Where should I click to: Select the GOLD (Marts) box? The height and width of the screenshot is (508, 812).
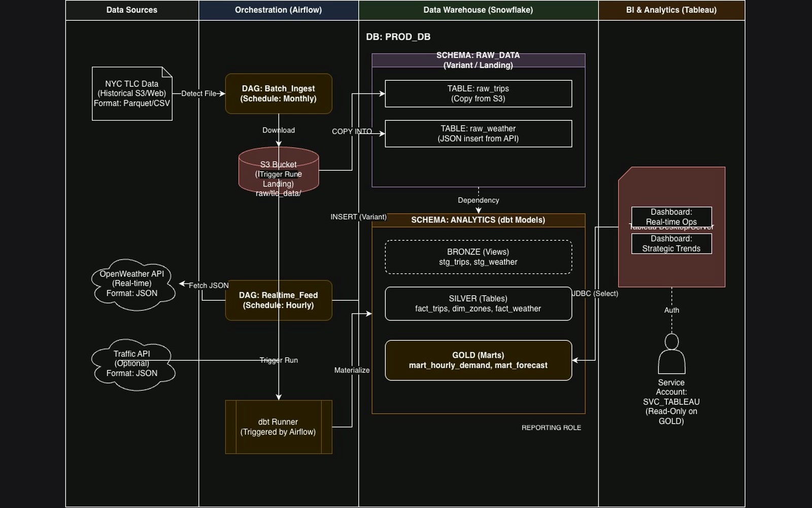[479, 360]
